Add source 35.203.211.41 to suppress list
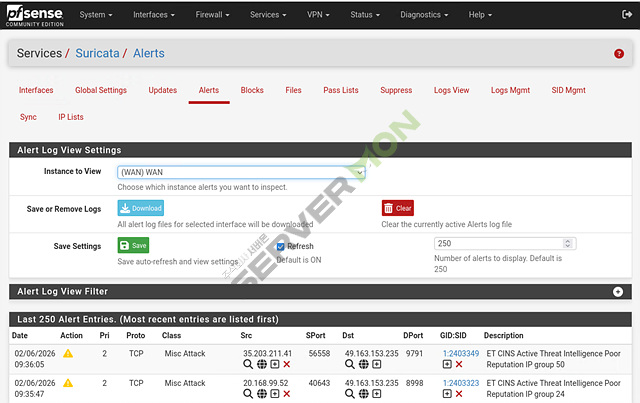This screenshot has height=403, width=640. (x=275, y=364)
